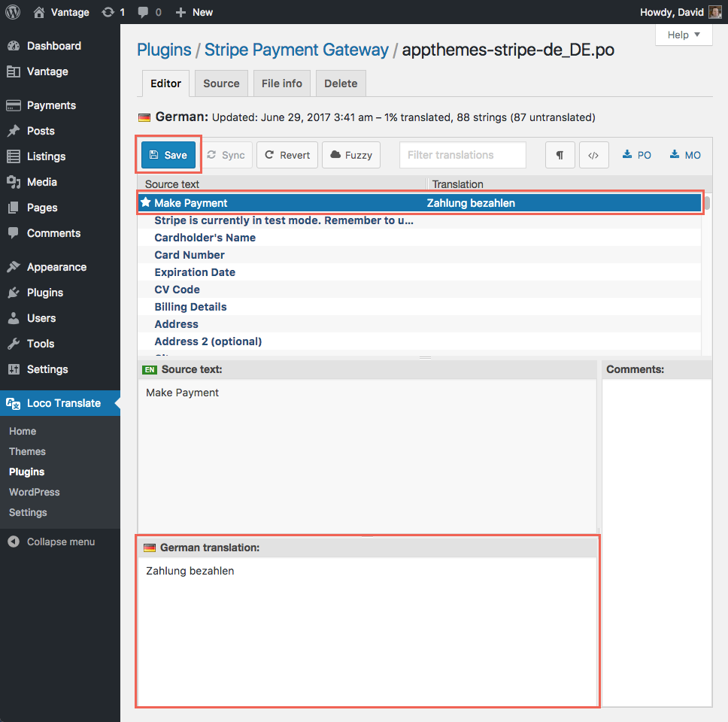Open the Users menu

tap(60, 318)
